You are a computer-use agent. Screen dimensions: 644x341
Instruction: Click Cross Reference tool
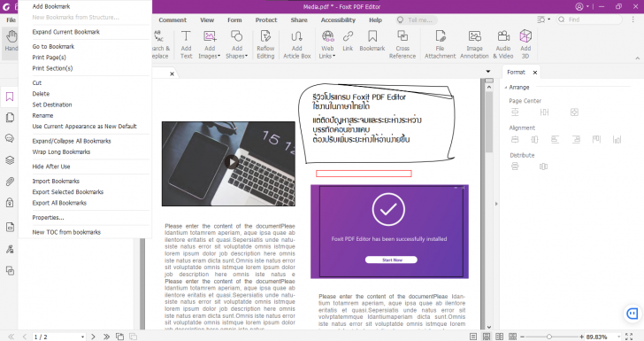[402, 44]
